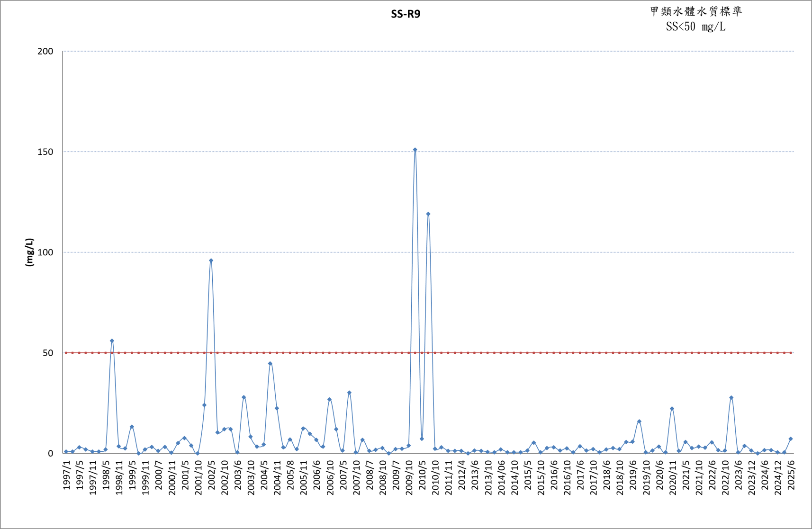Click the 2020/11 spike data point near 22

pyautogui.click(x=672, y=409)
